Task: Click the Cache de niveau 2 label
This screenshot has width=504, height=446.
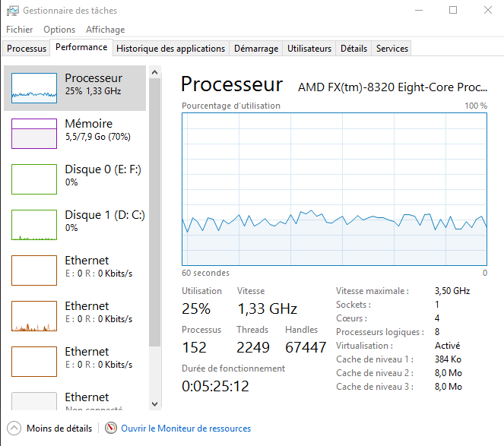Action: 375,373
